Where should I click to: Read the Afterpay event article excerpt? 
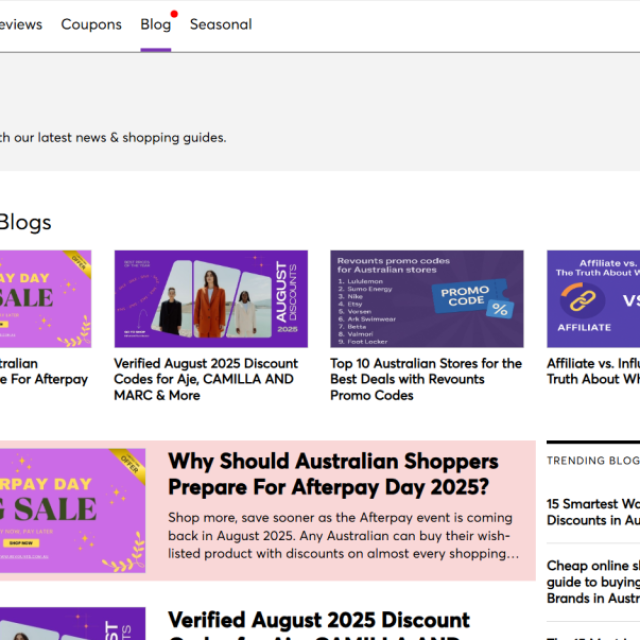343,536
